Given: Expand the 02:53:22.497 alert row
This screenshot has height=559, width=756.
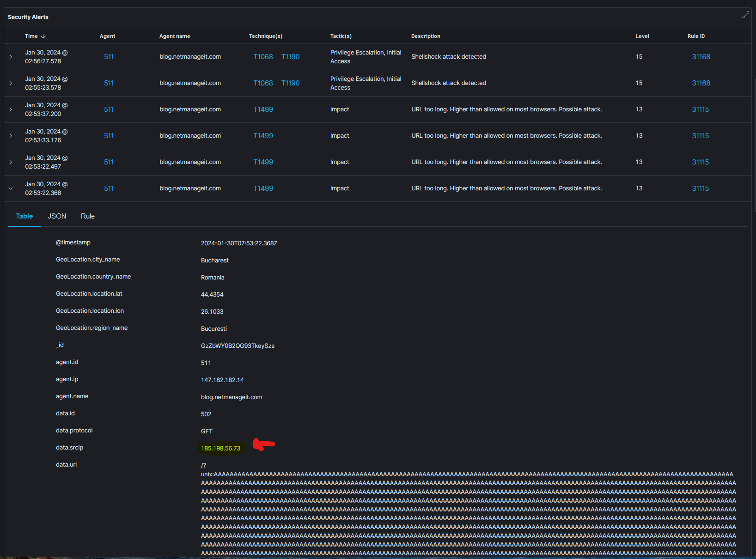Looking at the screenshot, I should 11,162.
